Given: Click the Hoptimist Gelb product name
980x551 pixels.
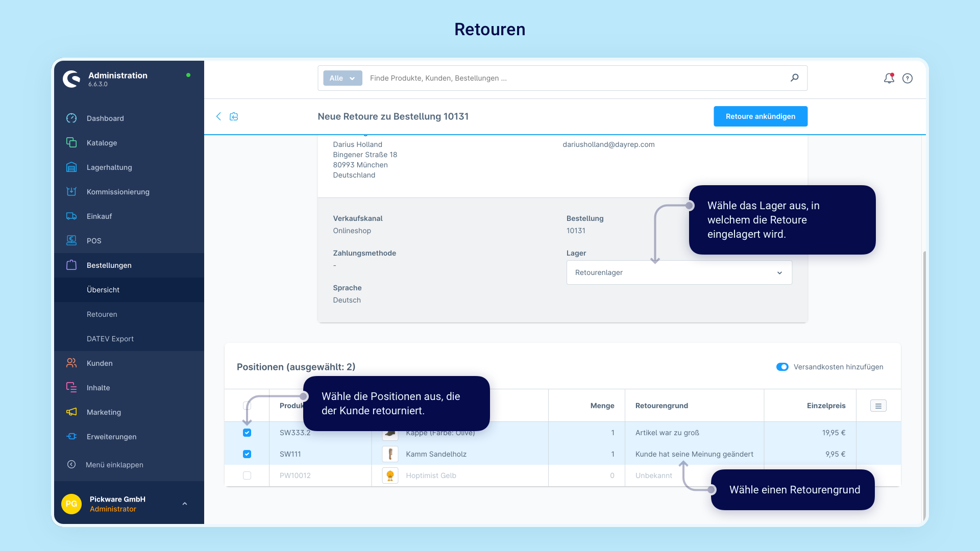Looking at the screenshot, I should click(431, 475).
